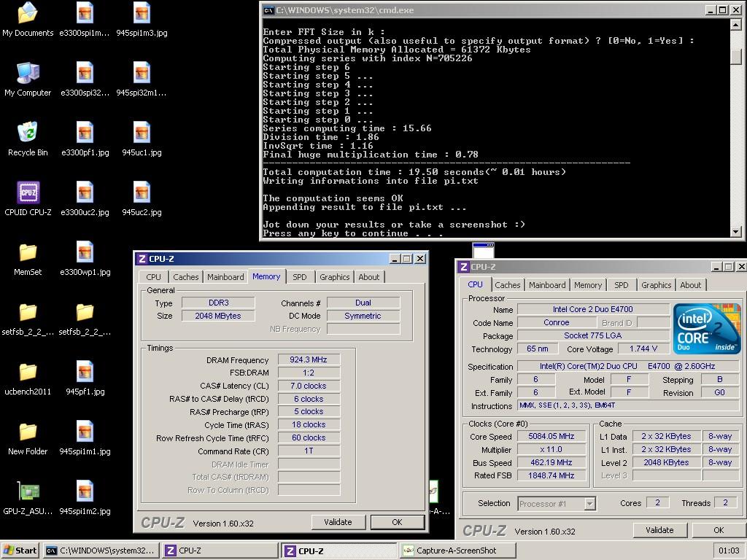Click cmd.exe scrollbar up arrow
Viewport: 747px width, 560px height.
(x=736, y=24)
